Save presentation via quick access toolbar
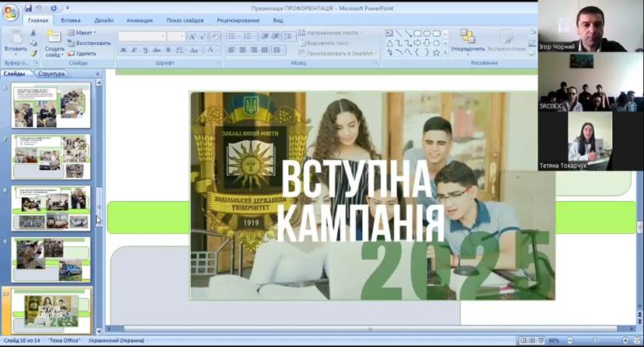644x347 pixels. tap(28, 8)
